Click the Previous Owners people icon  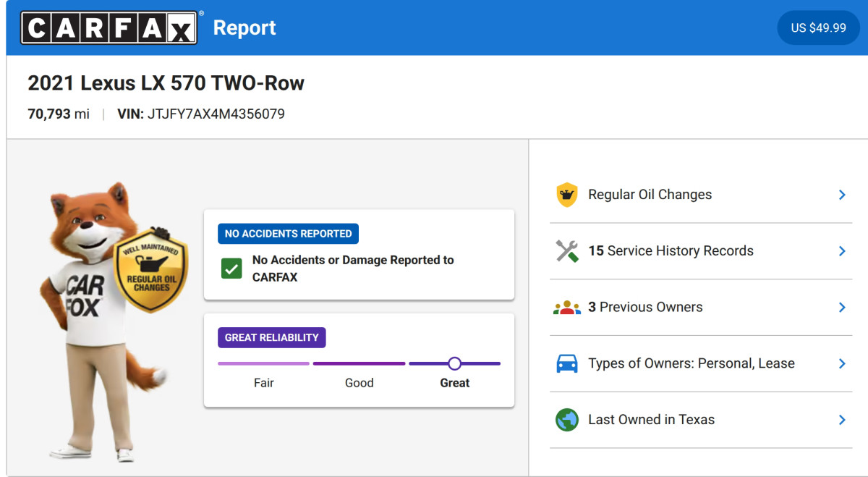(x=567, y=308)
